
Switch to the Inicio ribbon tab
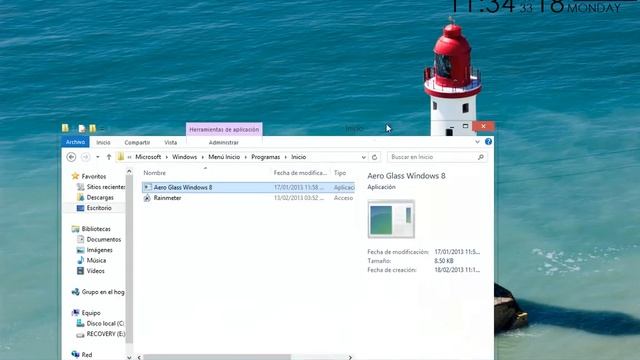[103, 142]
